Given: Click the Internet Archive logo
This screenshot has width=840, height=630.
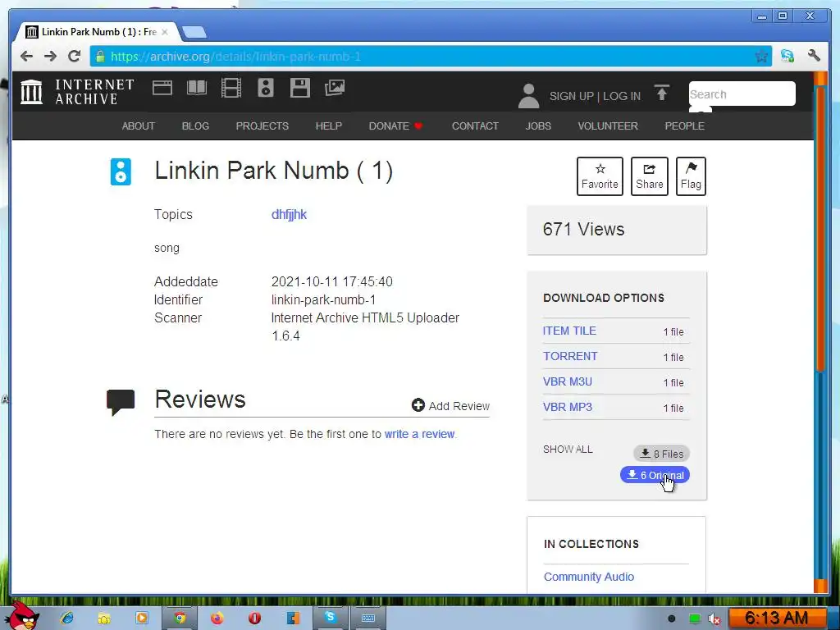Looking at the screenshot, I should coord(78,92).
